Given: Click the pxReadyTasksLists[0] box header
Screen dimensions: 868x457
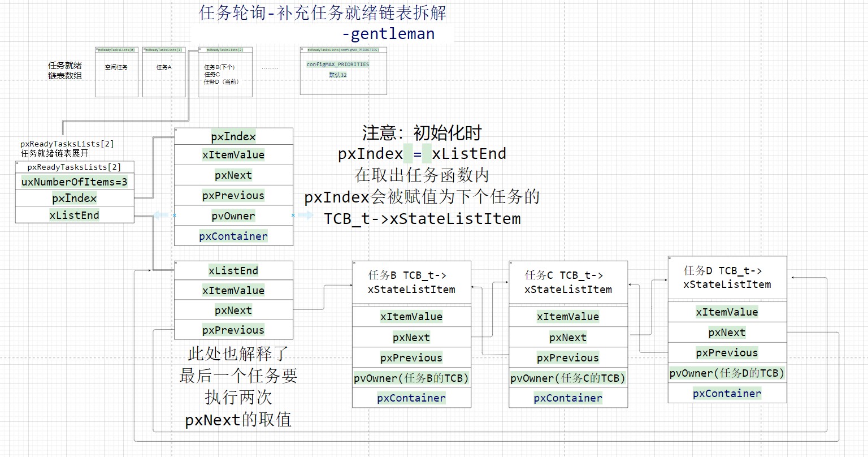Looking at the screenshot, I should [117, 50].
